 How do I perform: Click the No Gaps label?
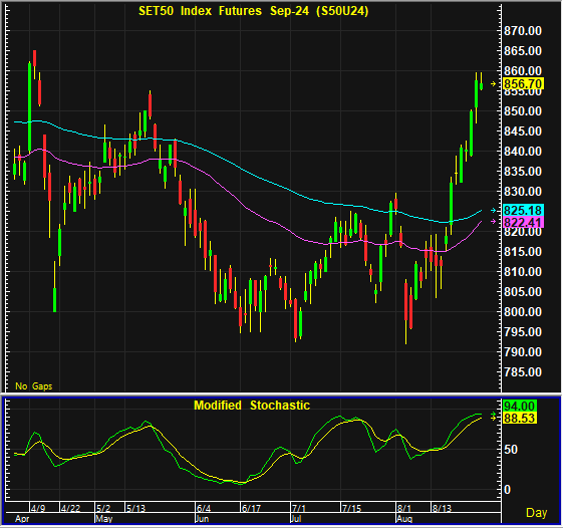(x=34, y=386)
